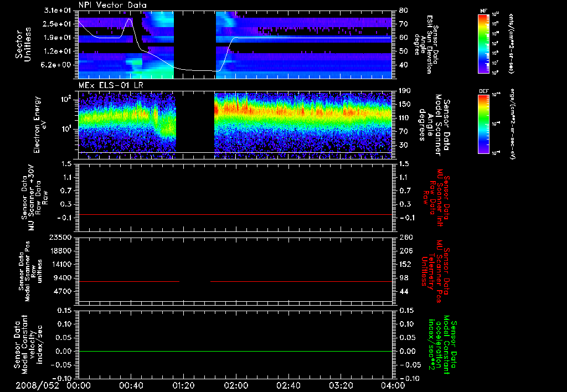Image resolution: width=567 pixels, height=392 pixels.
Task: Click the green zero-velocity line
Action: coord(235,351)
